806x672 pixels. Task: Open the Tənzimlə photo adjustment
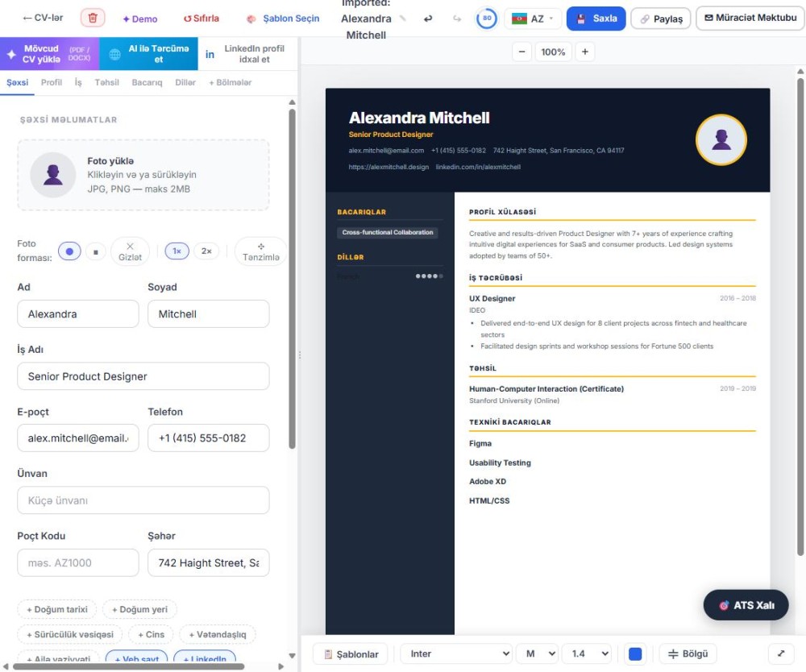(x=261, y=251)
